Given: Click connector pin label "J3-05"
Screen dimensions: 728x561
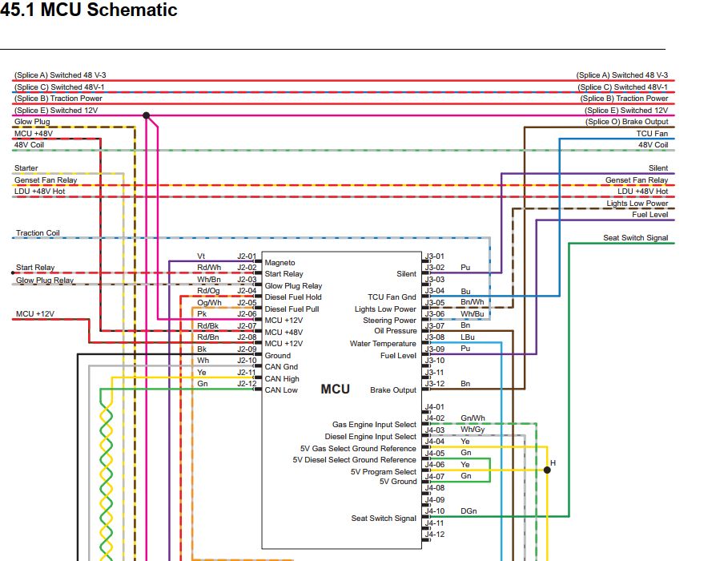Looking at the screenshot, I should tap(435, 303).
